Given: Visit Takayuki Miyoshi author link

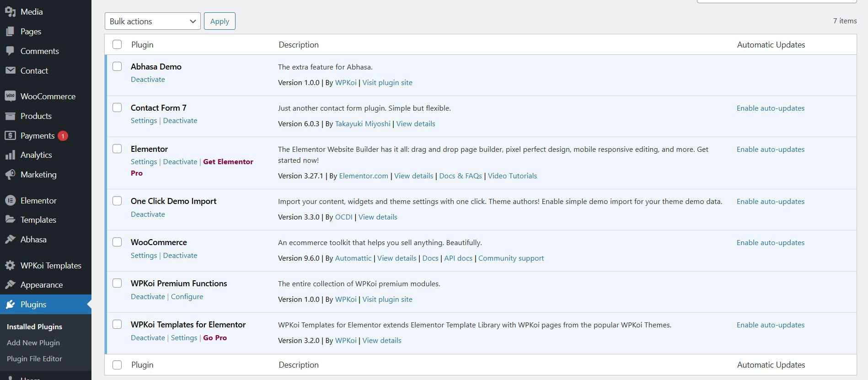Looking at the screenshot, I should tap(363, 123).
